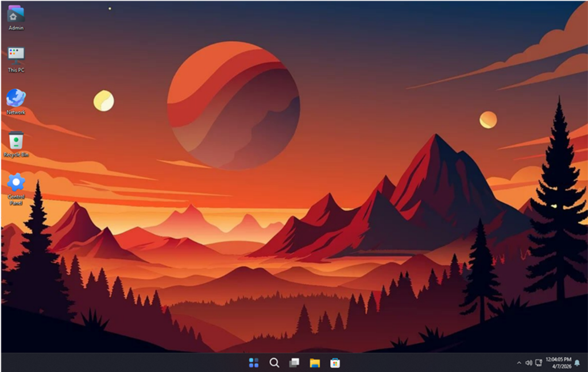This screenshot has width=588, height=372.
Task: Open Task View from the taskbar
Action: click(294, 362)
